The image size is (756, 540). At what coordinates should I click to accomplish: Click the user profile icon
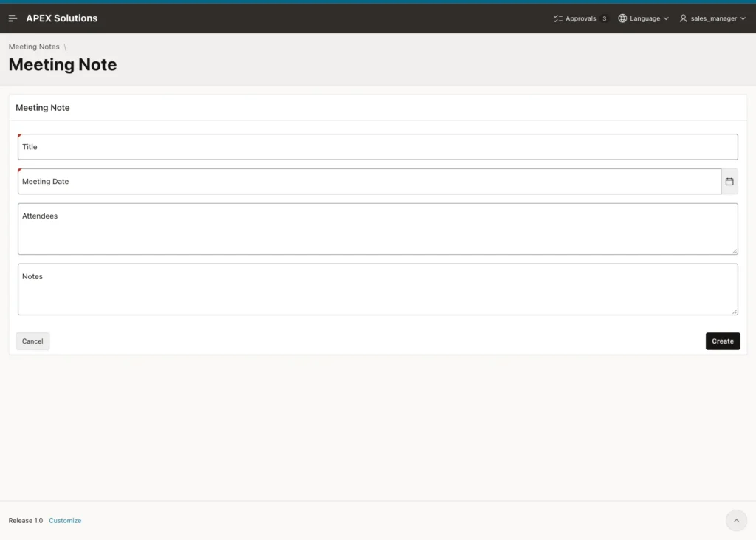pyautogui.click(x=683, y=18)
